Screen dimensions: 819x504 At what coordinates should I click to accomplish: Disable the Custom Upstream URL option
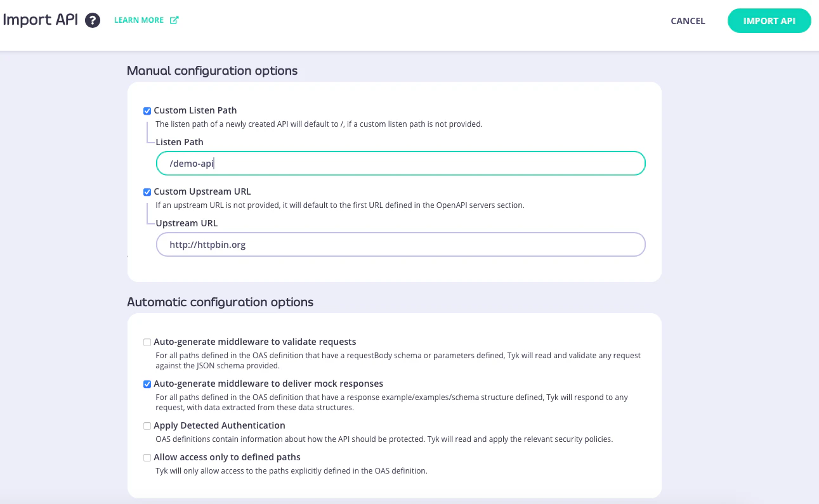pos(147,191)
